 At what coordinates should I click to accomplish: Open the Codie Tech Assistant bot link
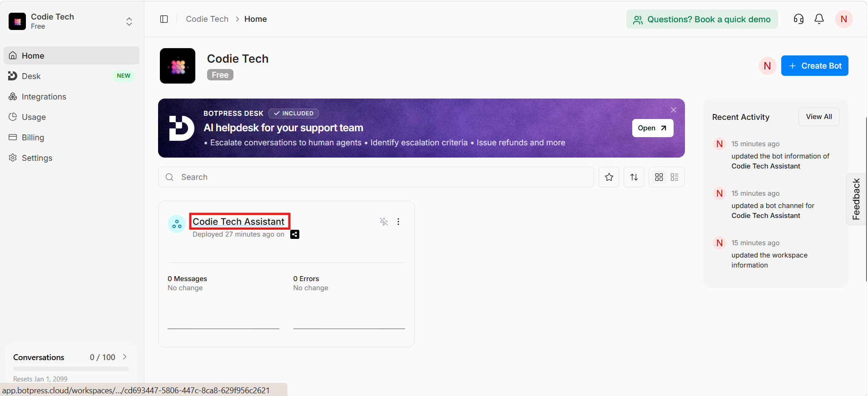238,222
